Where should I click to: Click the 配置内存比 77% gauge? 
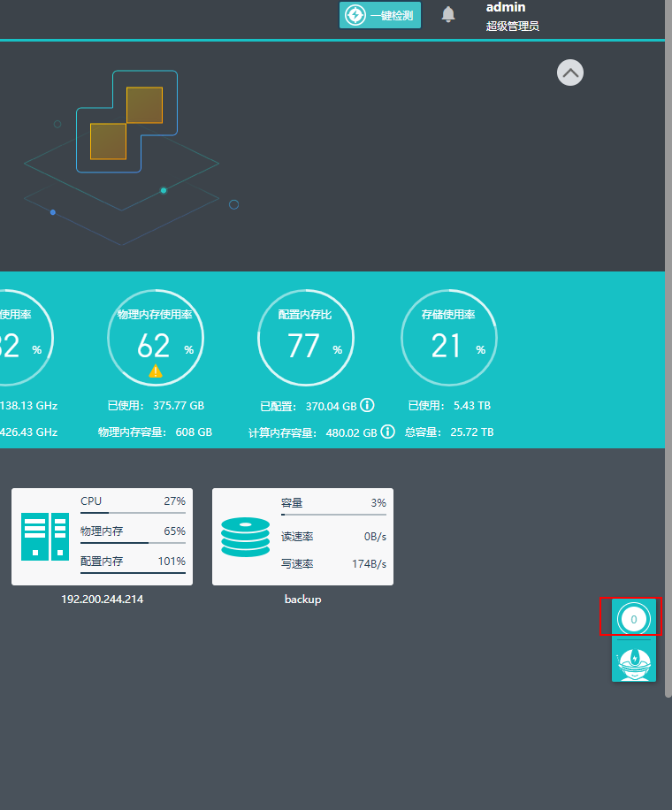pyautogui.click(x=306, y=337)
